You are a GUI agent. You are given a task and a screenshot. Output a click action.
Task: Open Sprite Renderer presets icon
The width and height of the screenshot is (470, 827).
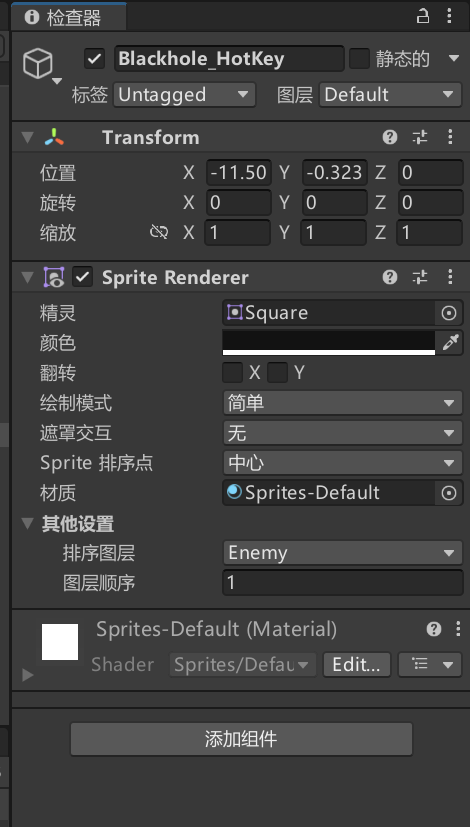click(420, 277)
